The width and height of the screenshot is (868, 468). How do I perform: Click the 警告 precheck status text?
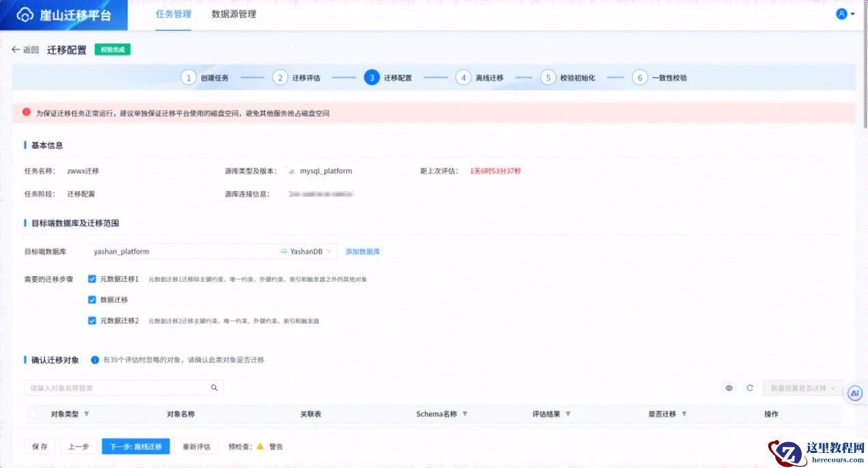pyautogui.click(x=276, y=446)
